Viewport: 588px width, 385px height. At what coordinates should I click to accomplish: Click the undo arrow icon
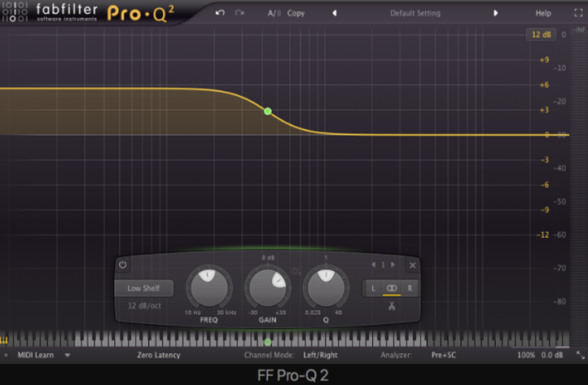pos(220,14)
